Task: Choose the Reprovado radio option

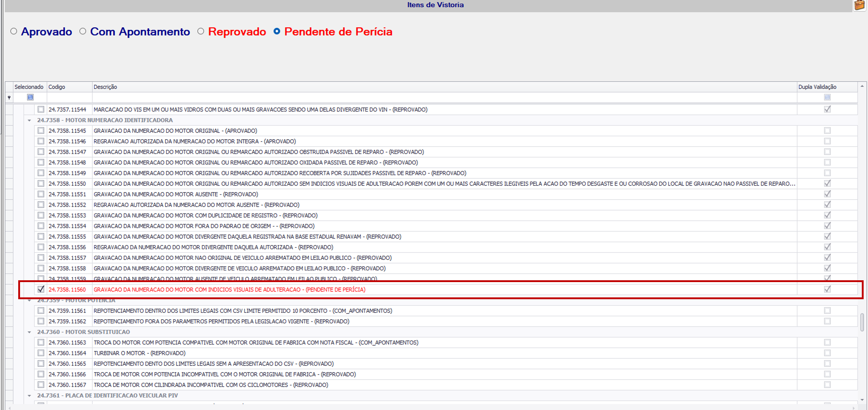Action: [201, 31]
